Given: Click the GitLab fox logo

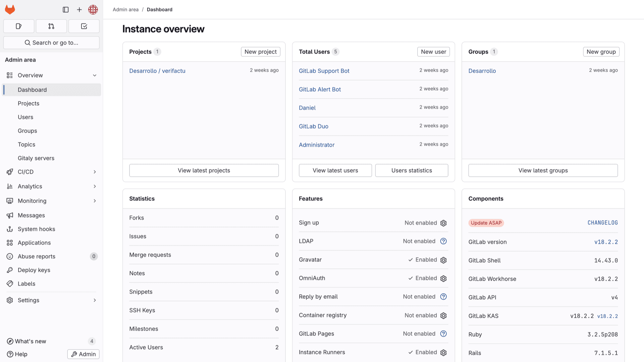Looking at the screenshot, I should pos(10,9).
